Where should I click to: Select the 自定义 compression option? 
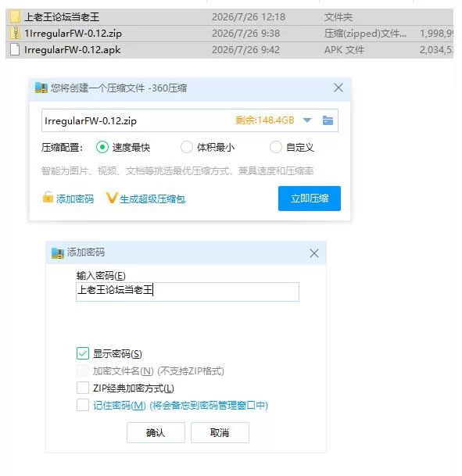(276, 147)
